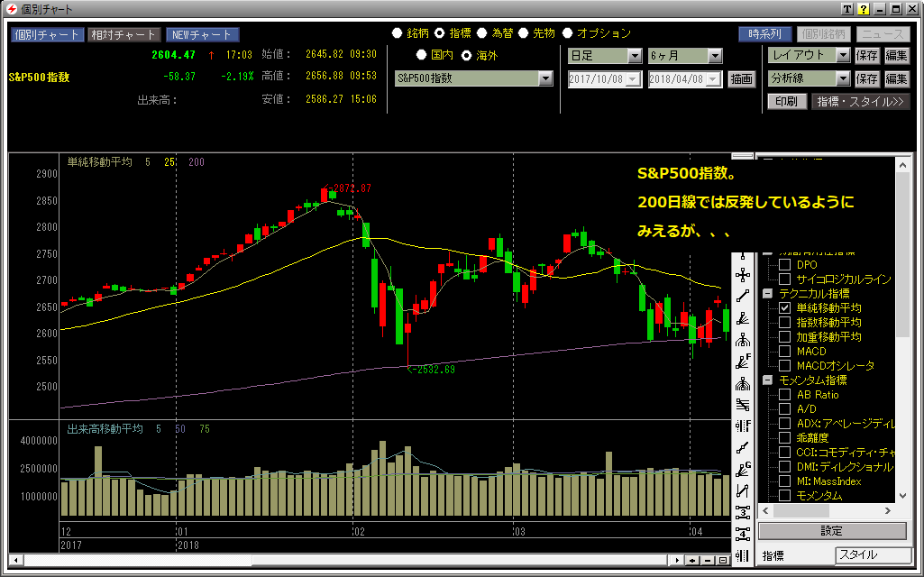Open the end date 2018/04/08 dropdown
Image resolution: width=924 pixels, height=577 pixels.
click(714, 79)
